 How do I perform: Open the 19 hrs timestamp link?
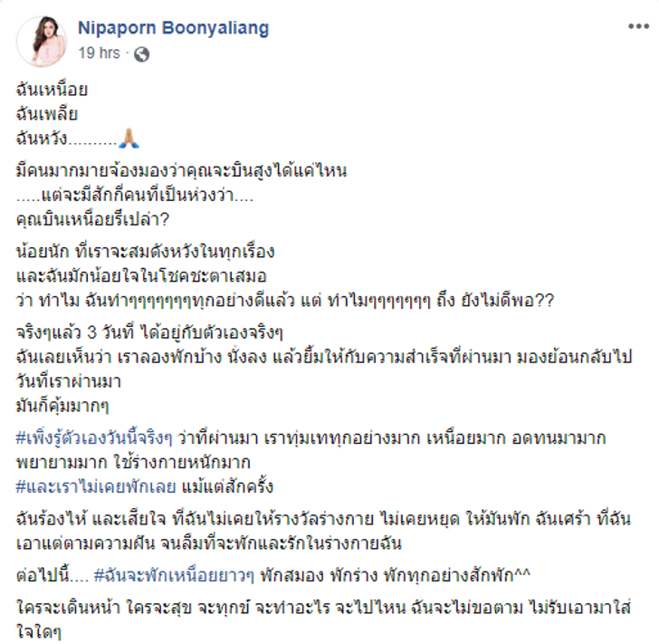pos(99,53)
